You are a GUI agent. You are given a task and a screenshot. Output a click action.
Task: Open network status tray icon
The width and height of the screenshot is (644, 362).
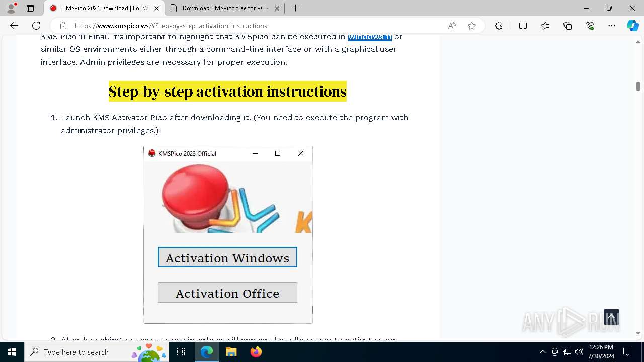click(567, 352)
